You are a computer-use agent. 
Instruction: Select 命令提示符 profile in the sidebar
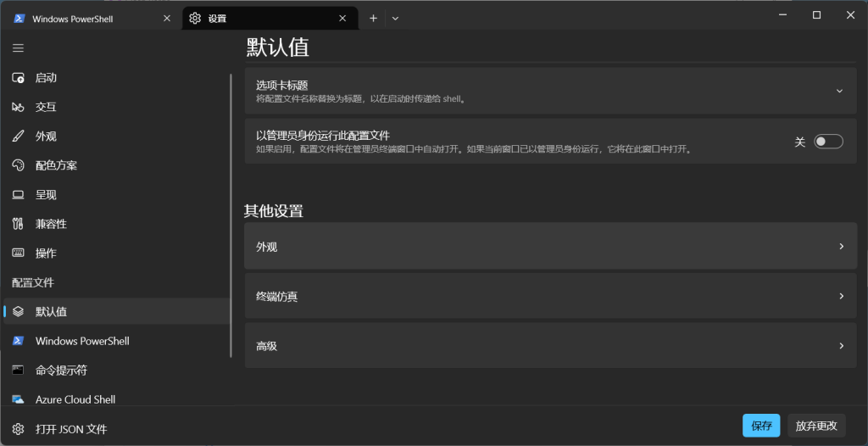pos(116,370)
